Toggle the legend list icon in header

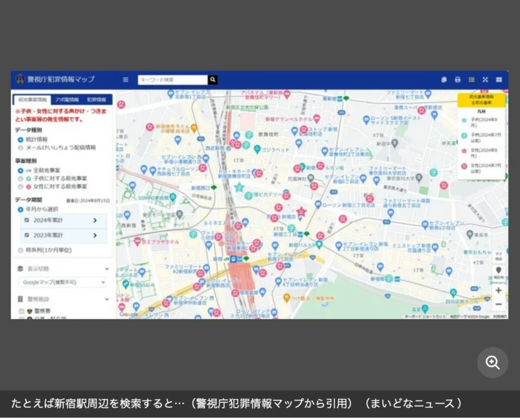point(472,80)
